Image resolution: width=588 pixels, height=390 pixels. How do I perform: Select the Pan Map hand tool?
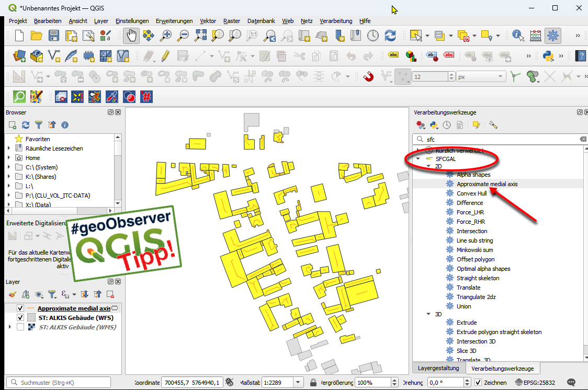coord(131,36)
